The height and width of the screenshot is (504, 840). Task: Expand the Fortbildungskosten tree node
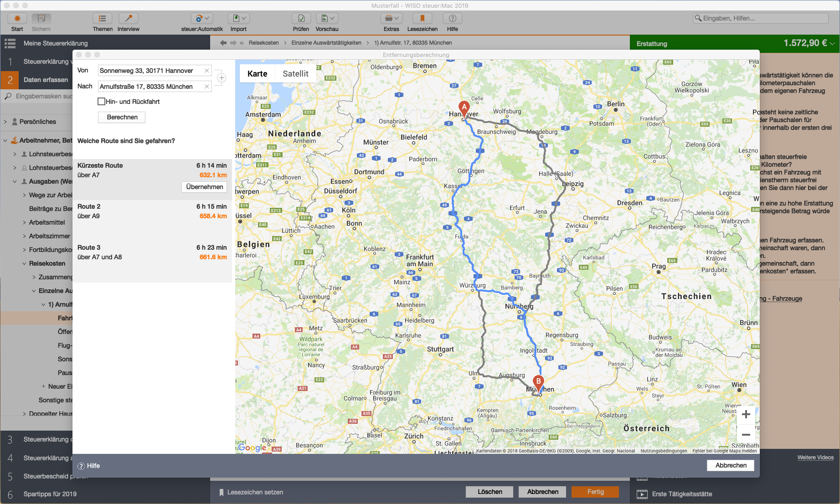(x=24, y=250)
